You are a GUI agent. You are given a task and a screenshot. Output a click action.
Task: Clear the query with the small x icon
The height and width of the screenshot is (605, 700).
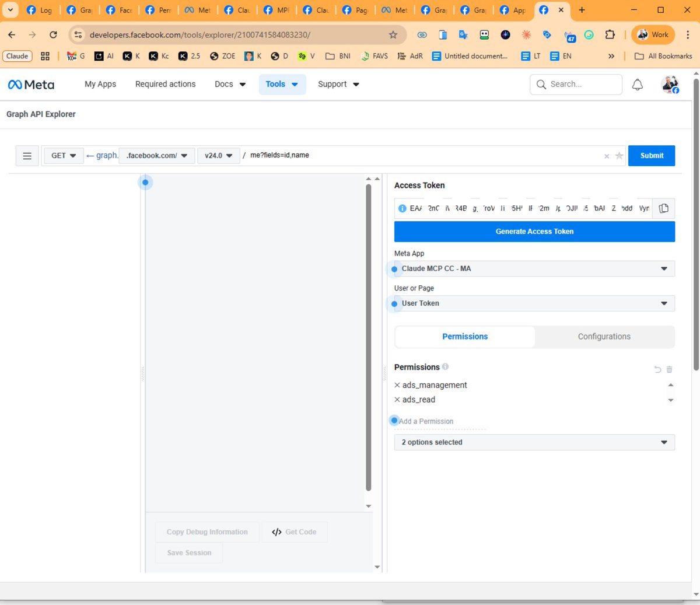pyautogui.click(x=607, y=156)
